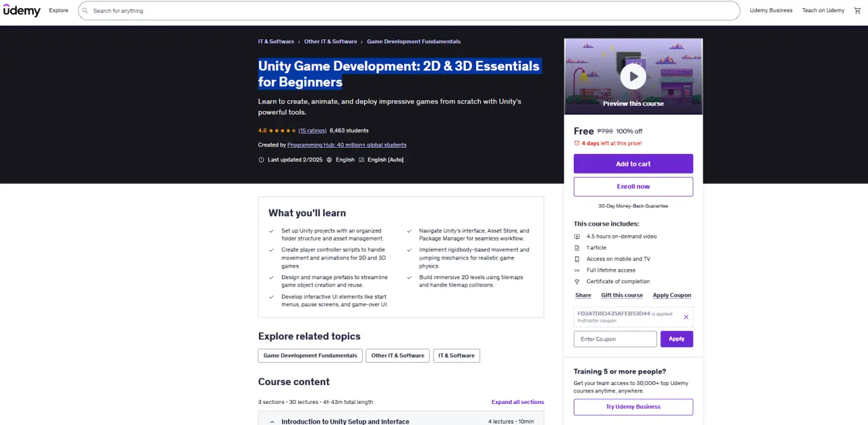
Task: Click the video icon beside 4.5 hours on-demand video
Action: click(577, 237)
